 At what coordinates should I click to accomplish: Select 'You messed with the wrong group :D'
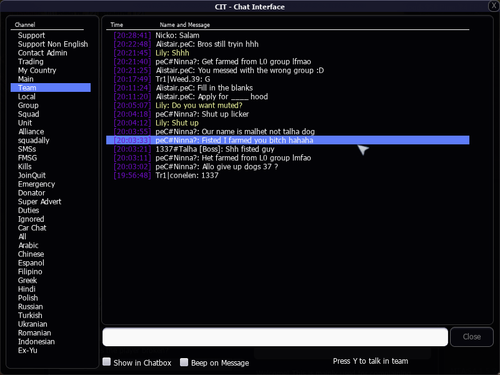tap(288, 70)
